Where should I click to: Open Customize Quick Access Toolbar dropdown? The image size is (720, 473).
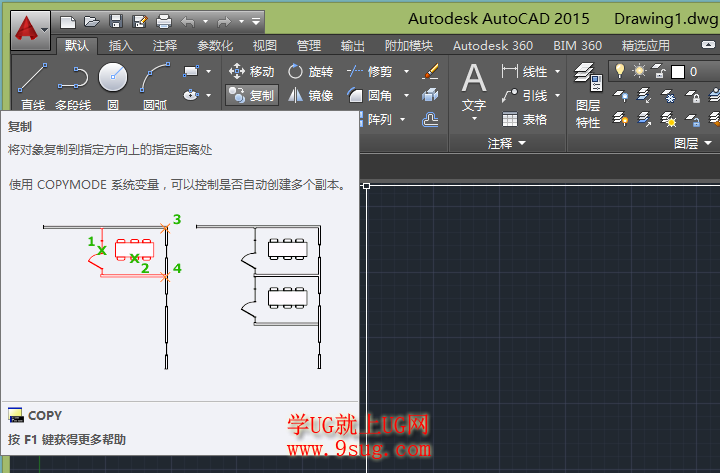click(x=256, y=22)
